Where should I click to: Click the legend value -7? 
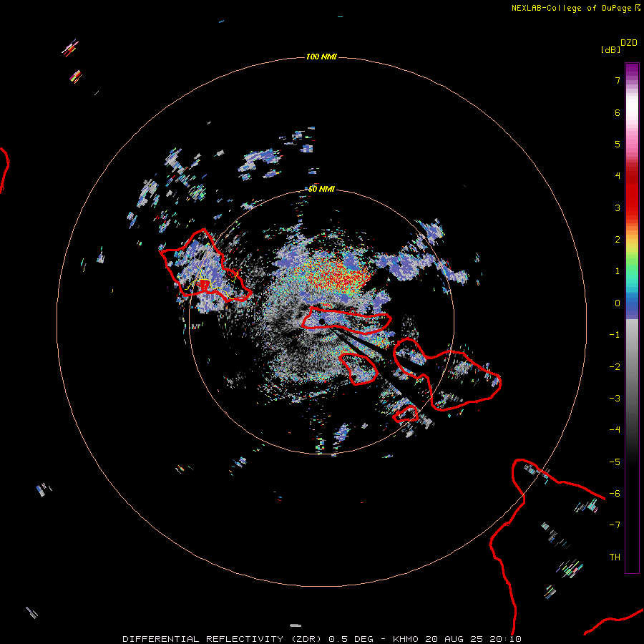point(615,525)
